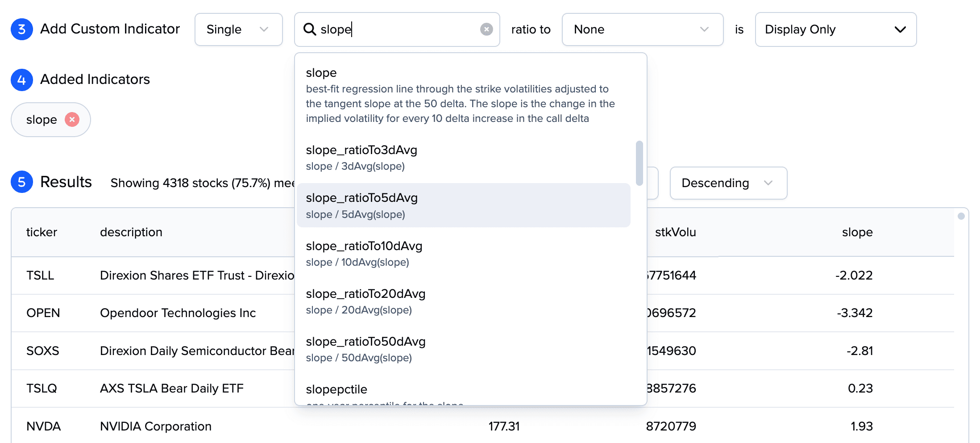
Task: Choose slope_ratioTo3dAvg in the list
Action: (x=464, y=158)
